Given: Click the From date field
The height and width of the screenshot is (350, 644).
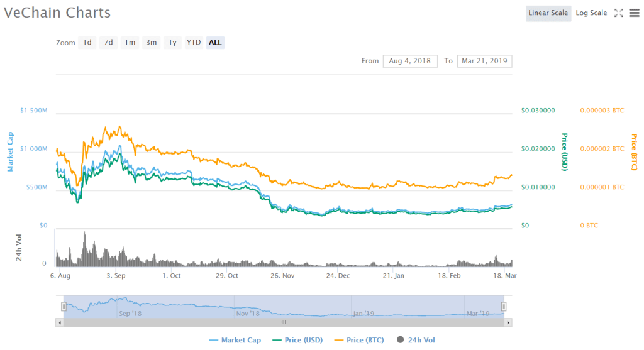Looking at the screenshot, I should click(409, 61).
